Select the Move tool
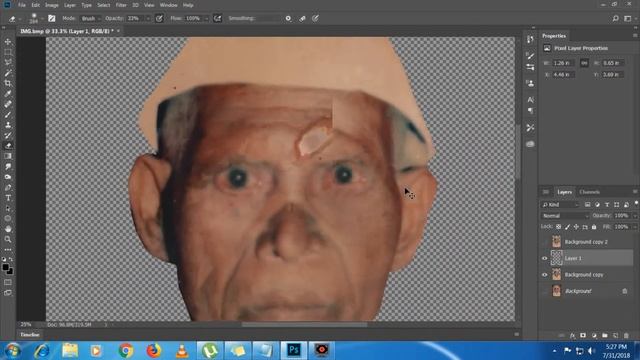 [8, 42]
